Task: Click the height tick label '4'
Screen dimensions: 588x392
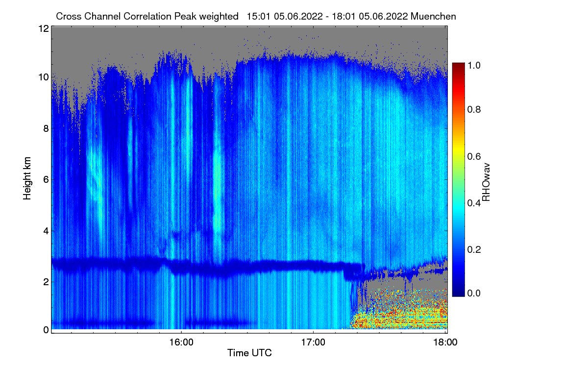Action: click(46, 230)
